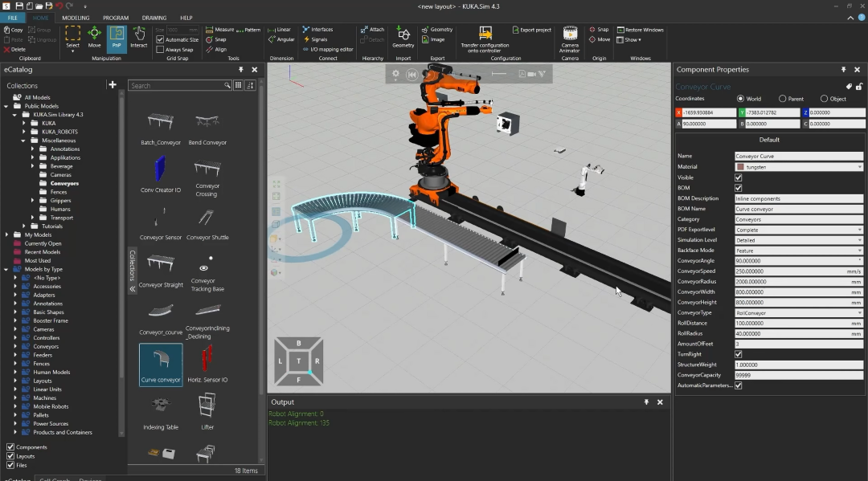Image resolution: width=868 pixels, height=481 pixels.
Task: Click Origin Snap tool
Action: click(x=599, y=29)
